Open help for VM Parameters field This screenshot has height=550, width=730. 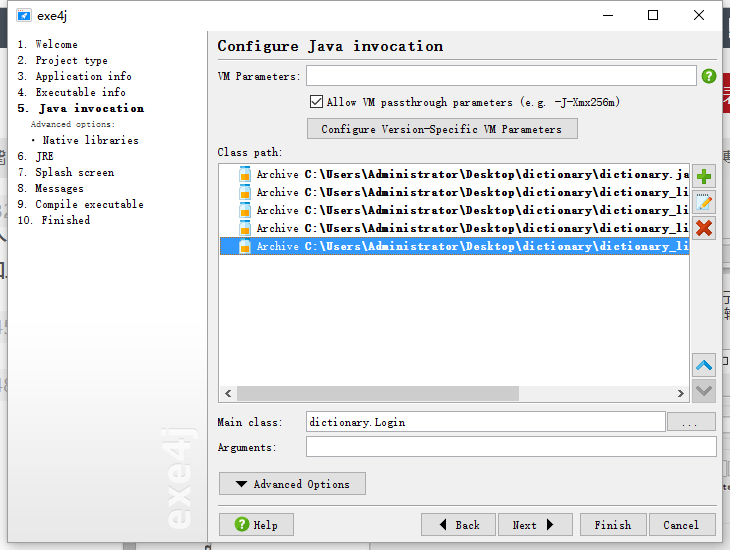click(x=709, y=76)
